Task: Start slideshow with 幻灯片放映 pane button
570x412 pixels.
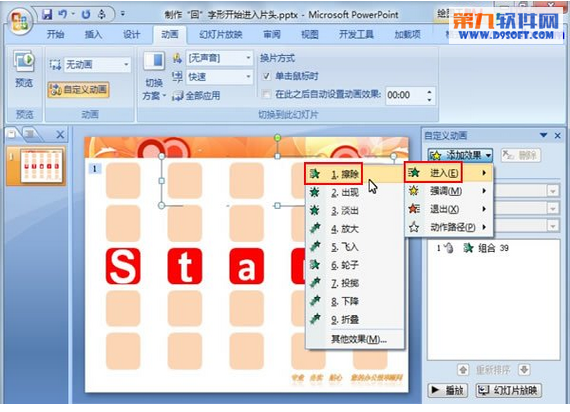Action: pos(509,390)
